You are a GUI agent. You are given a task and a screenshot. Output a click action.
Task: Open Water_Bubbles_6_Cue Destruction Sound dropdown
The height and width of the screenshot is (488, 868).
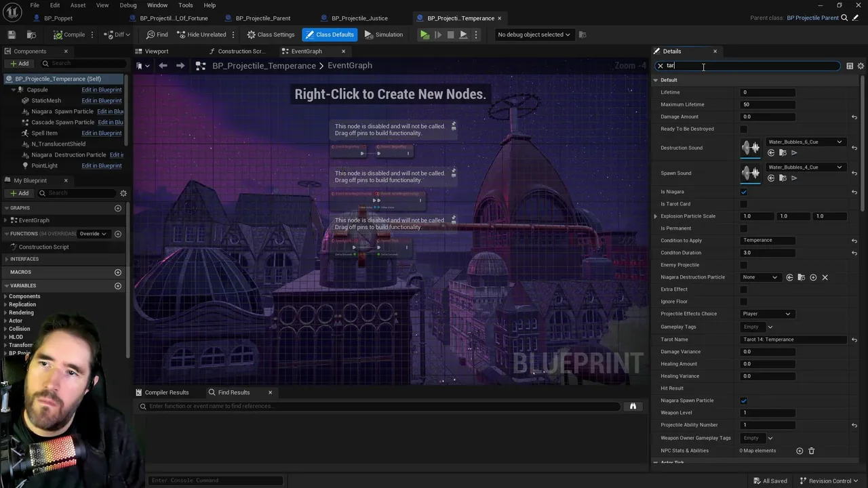[806, 142]
